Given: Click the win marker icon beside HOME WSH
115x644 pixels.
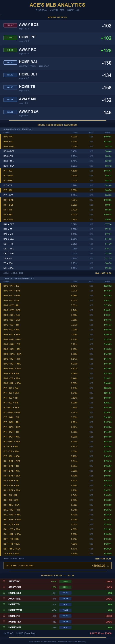Looking at the screenshot, I should tap(4, 610).
